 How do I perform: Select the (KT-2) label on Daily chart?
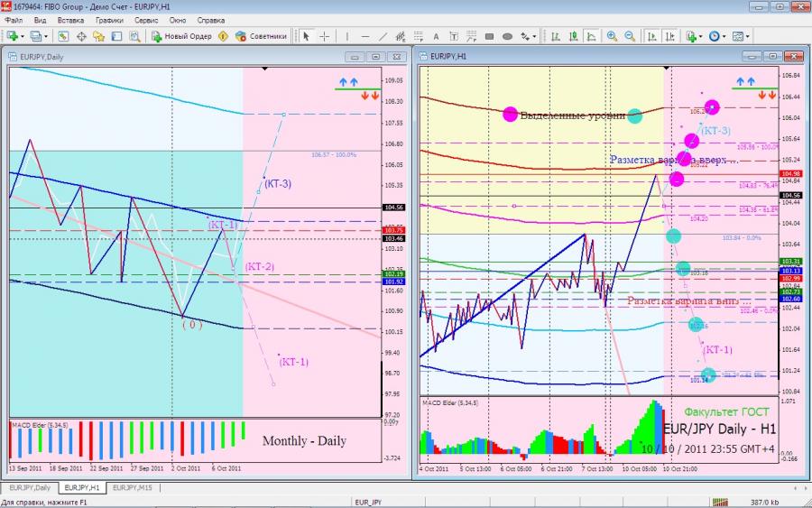(260, 267)
